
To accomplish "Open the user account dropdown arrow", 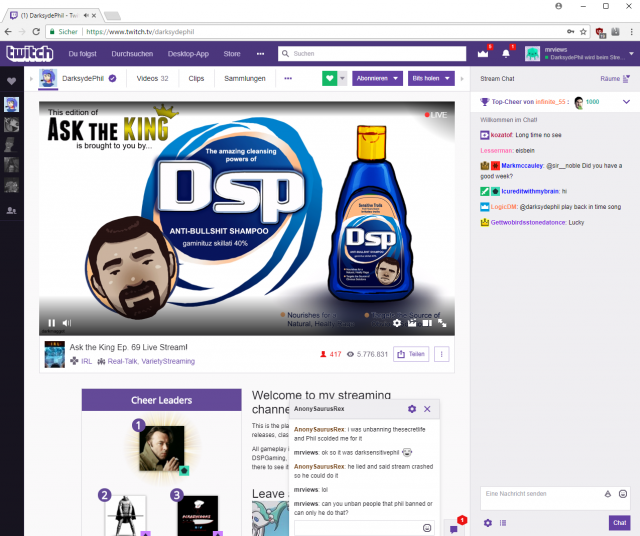I will pos(631,53).
